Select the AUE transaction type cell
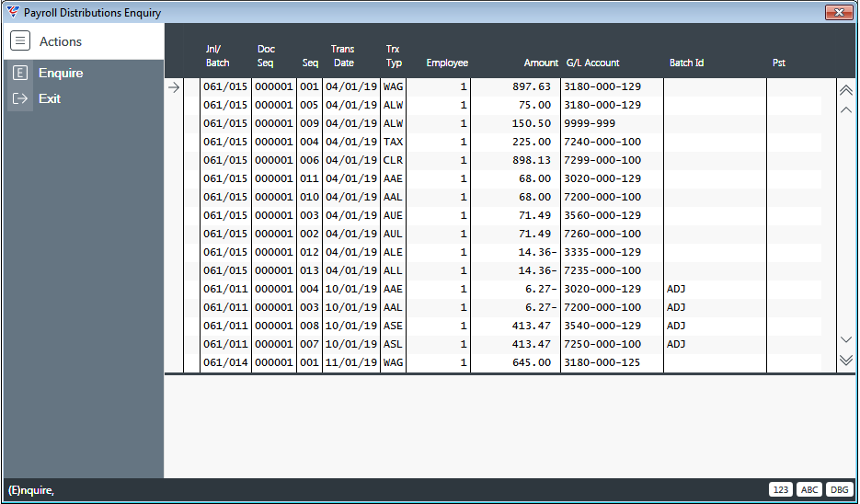The width and height of the screenshot is (860, 504). point(394,215)
